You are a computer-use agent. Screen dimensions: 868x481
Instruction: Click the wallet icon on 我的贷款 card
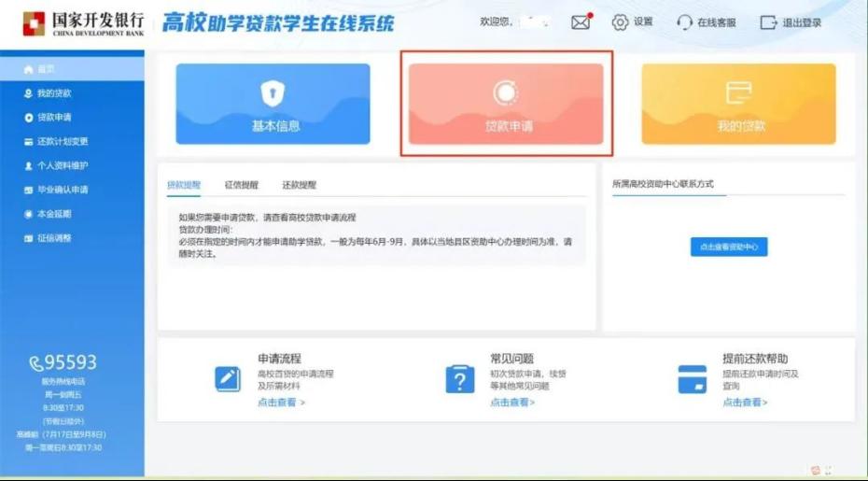click(738, 92)
